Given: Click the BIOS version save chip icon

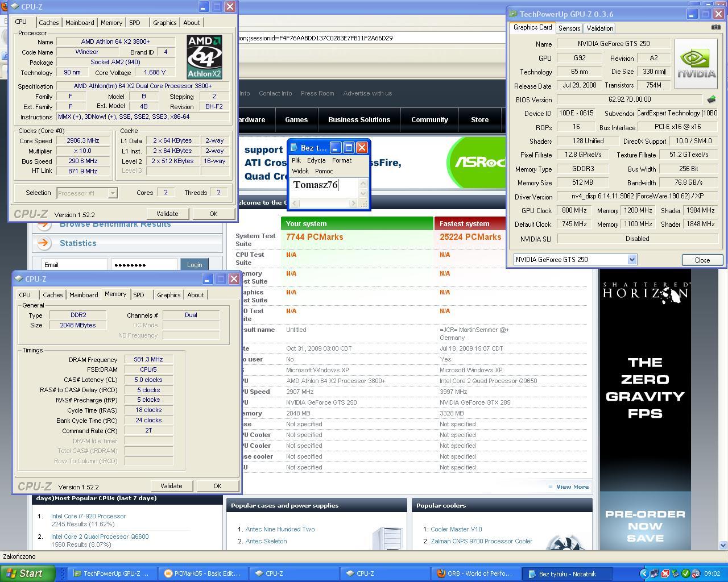Looking at the screenshot, I should (711, 99).
